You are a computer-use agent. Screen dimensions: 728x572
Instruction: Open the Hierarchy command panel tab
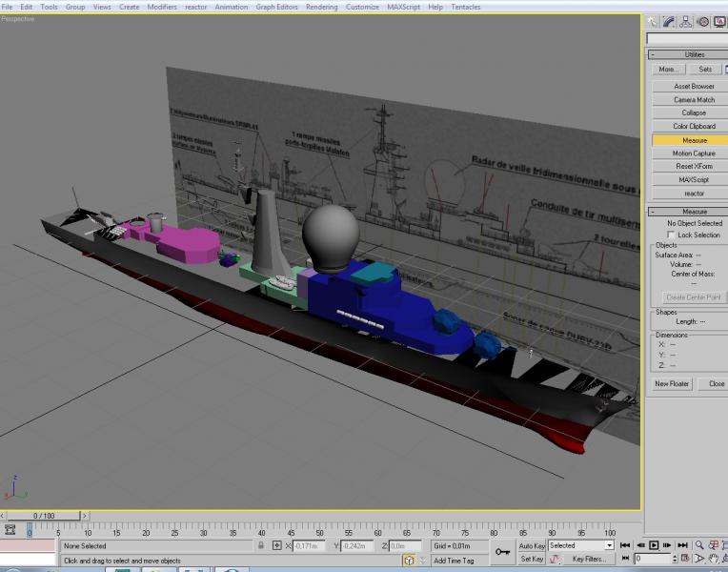686,22
